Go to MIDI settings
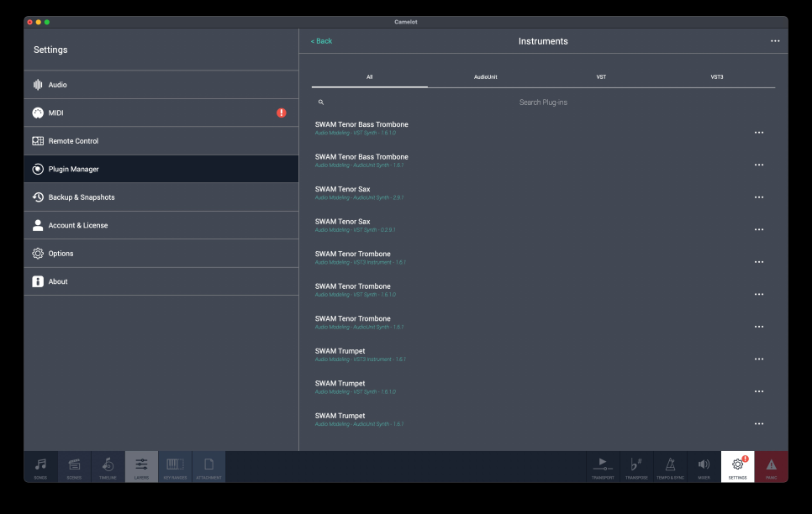The height and width of the screenshot is (514, 812). coord(161,113)
